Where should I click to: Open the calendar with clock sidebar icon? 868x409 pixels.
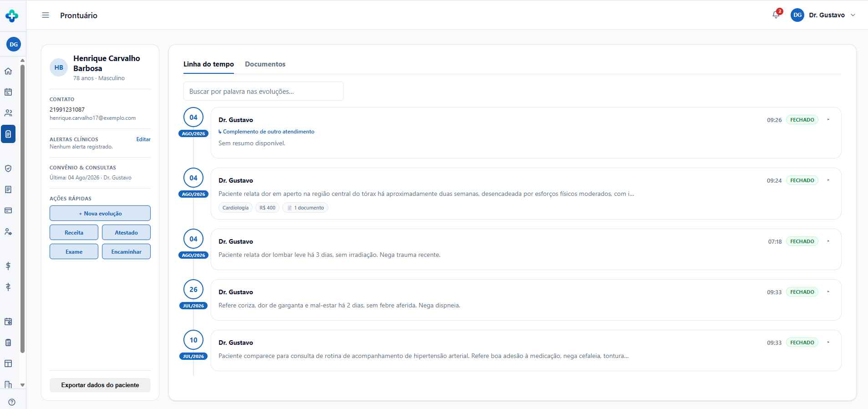click(x=8, y=322)
